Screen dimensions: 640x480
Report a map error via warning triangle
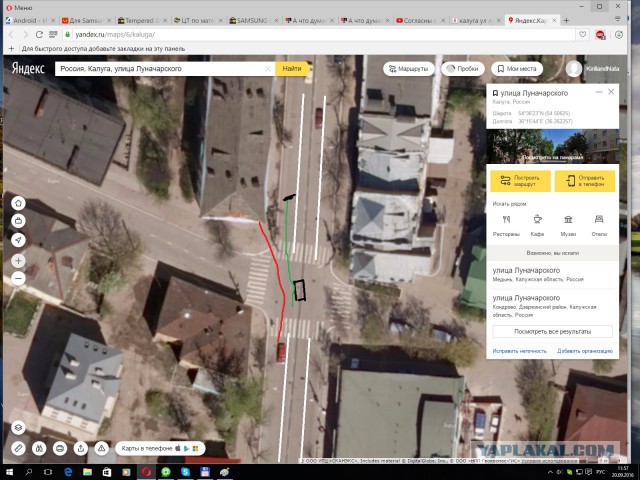pyautogui.click(x=102, y=448)
